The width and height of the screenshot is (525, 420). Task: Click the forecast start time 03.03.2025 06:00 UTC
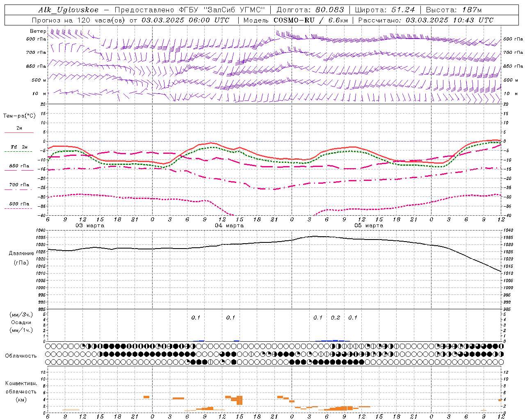(x=185, y=20)
